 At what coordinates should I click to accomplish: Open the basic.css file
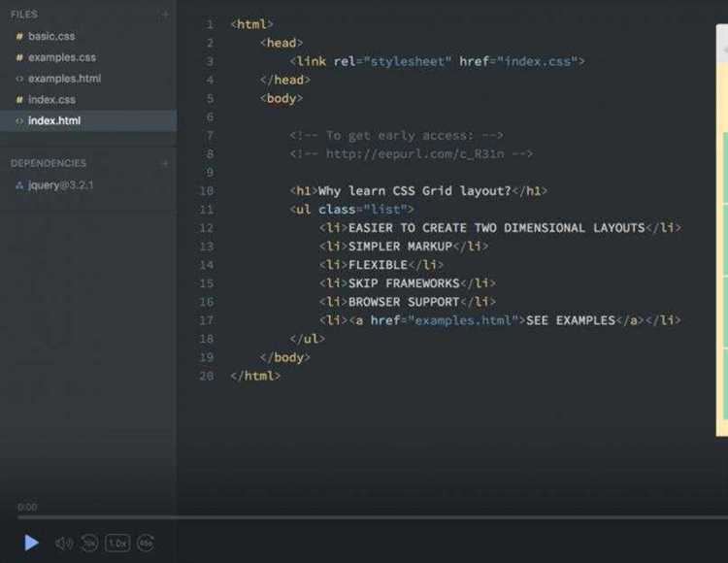click(51, 37)
